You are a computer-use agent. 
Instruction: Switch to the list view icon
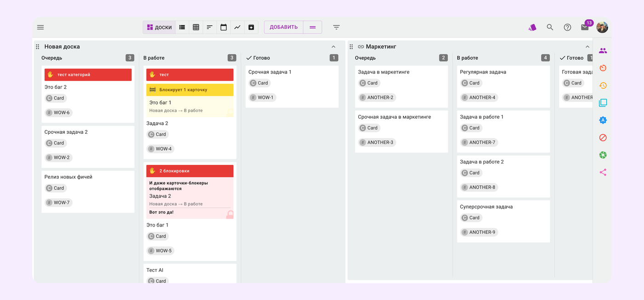tap(182, 28)
